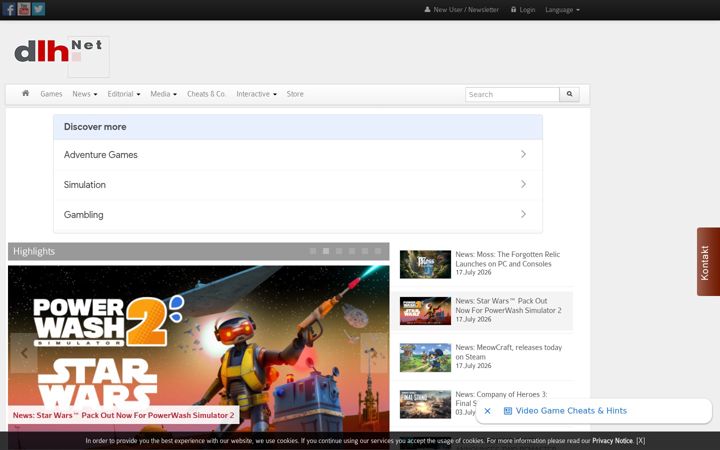Expand the Editorial dropdown menu
Viewport: 720px width, 450px height.
coord(124,94)
